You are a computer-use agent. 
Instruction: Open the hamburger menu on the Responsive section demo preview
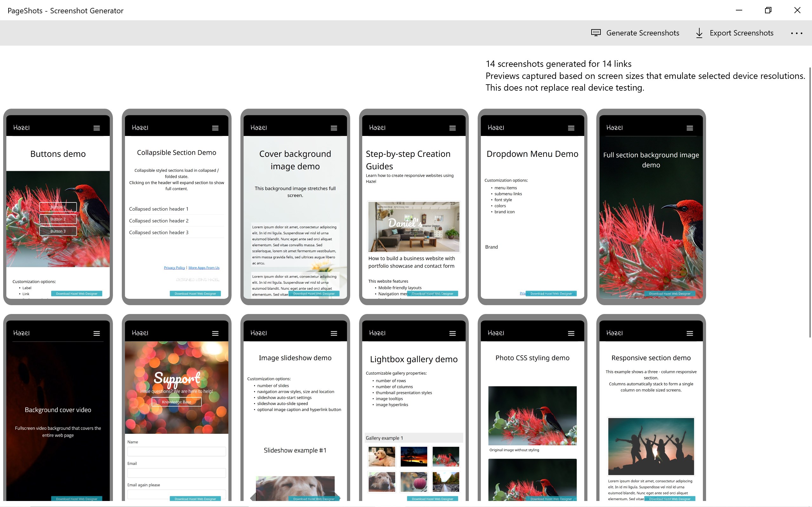(690, 333)
